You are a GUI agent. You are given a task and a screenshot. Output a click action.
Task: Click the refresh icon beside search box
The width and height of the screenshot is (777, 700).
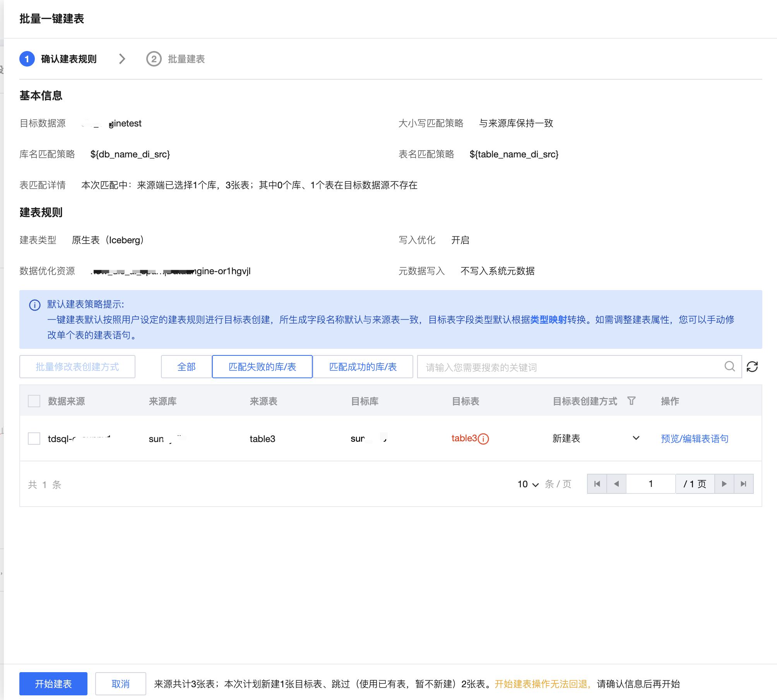[x=752, y=367]
